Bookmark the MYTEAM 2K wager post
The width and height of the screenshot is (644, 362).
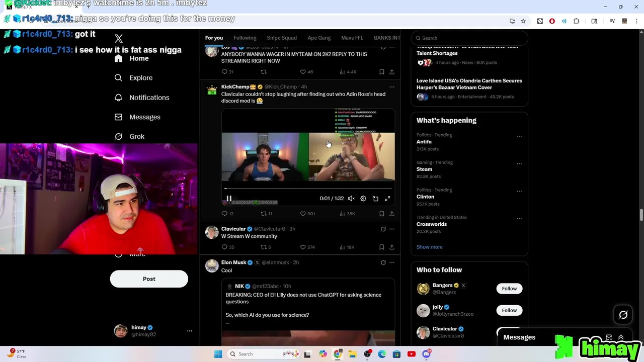coord(382,72)
